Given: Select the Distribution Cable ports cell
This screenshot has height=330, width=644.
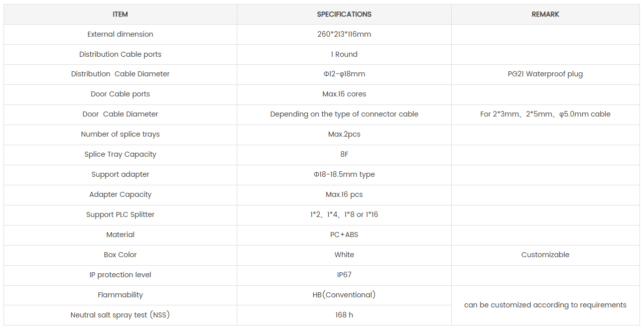Looking at the screenshot, I should (x=120, y=54).
